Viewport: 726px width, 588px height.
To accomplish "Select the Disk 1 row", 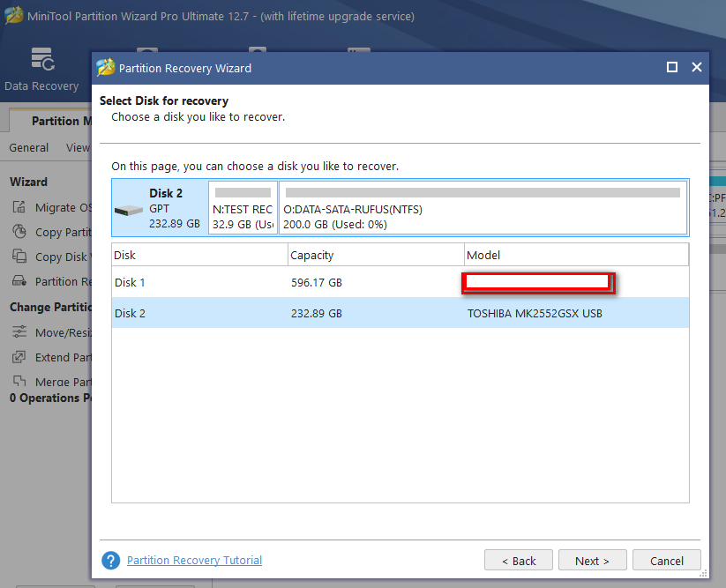I will pyautogui.click(x=400, y=282).
